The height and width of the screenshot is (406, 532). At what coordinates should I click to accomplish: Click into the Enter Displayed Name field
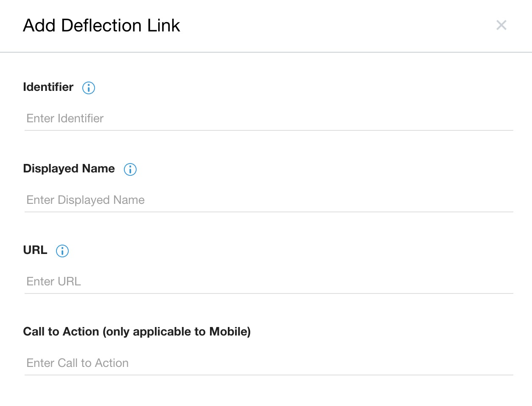tap(269, 200)
